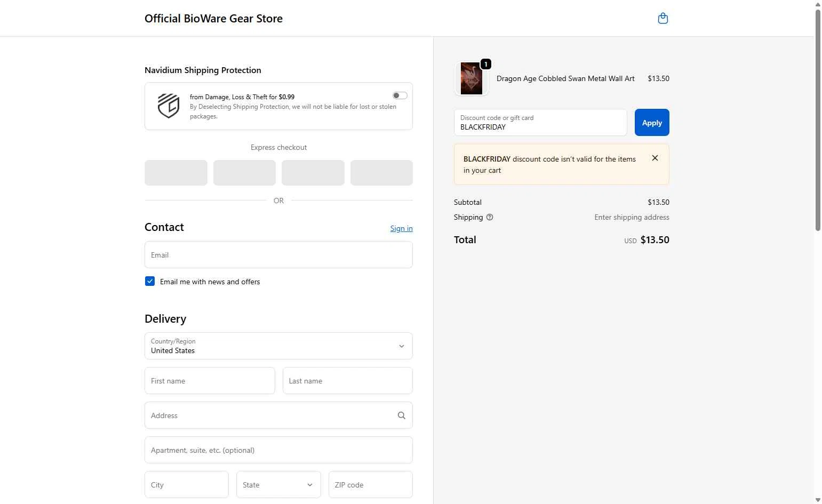The image size is (822, 504).
Task: Click the Express checkout label
Action: click(278, 147)
